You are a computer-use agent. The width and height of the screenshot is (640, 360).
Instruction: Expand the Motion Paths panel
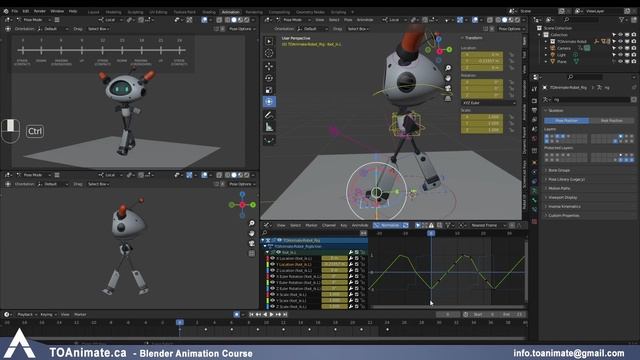[x=559, y=188]
